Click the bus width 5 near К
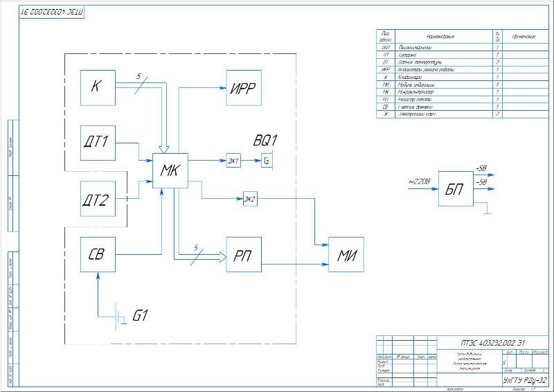 coord(139,76)
